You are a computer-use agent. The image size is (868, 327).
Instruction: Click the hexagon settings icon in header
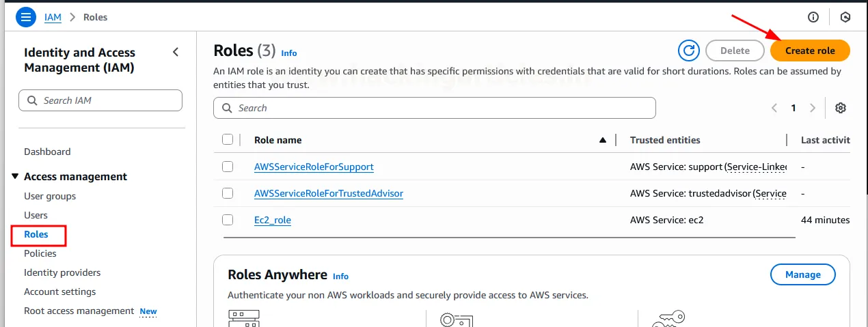point(845,17)
